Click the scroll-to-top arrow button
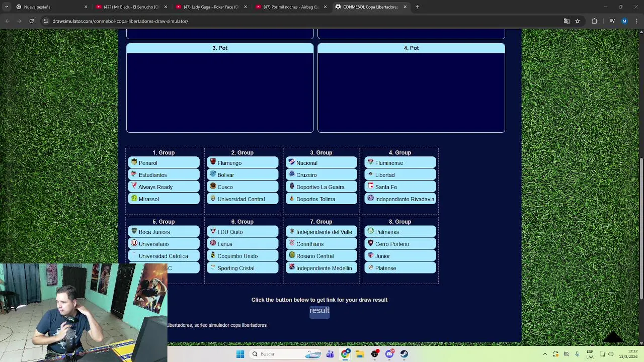 pyautogui.click(x=613, y=337)
